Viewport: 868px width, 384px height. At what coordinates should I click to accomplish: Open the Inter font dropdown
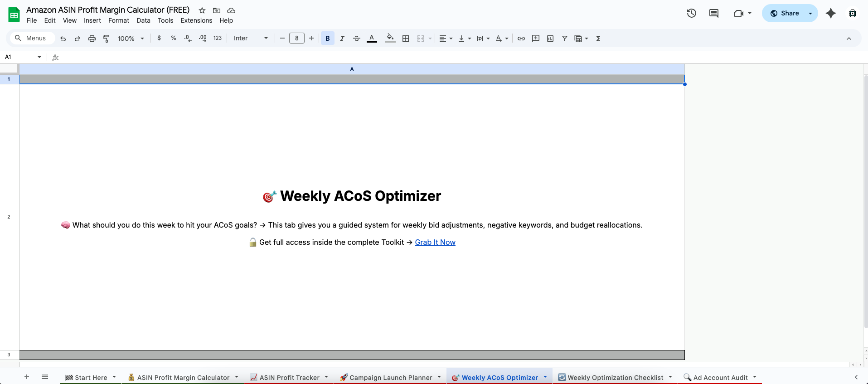coord(251,39)
